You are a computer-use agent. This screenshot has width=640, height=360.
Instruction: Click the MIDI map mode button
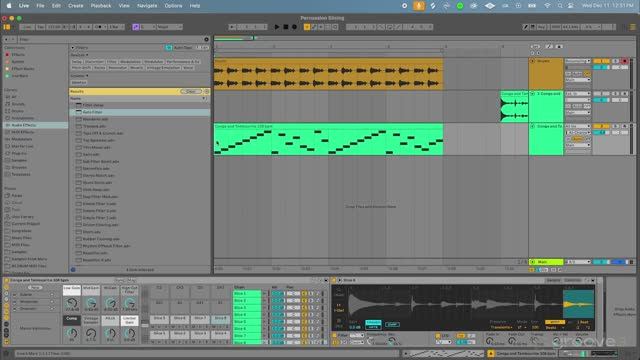pos(556,27)
